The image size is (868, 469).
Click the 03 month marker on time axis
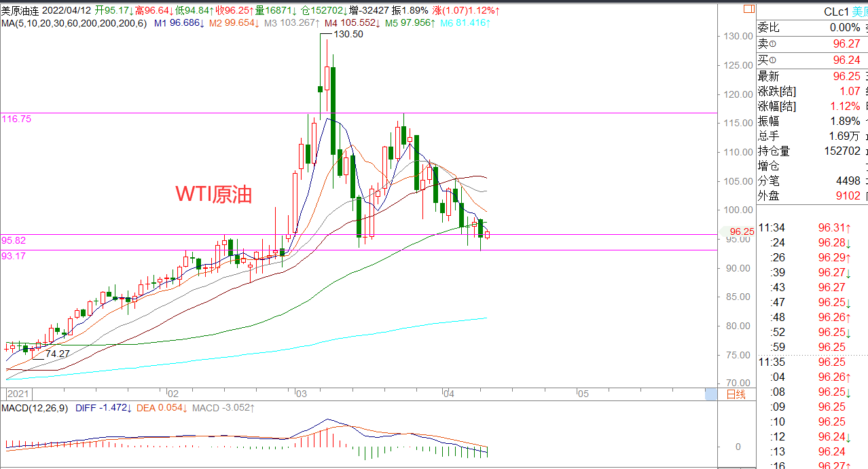coord(301,394)
